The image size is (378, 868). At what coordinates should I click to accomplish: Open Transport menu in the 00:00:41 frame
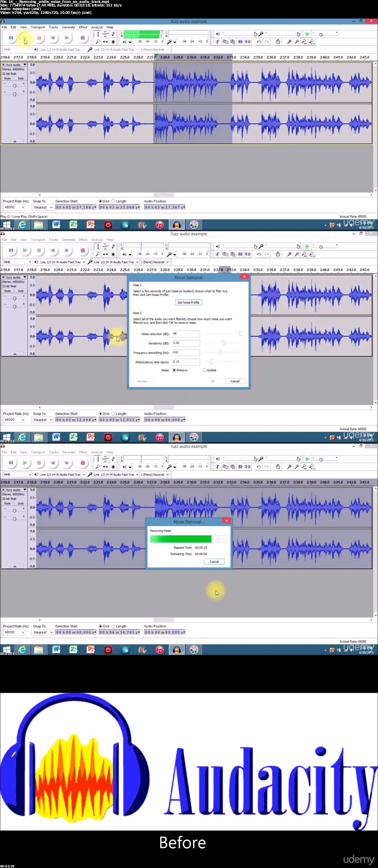(x=38, y=27)
